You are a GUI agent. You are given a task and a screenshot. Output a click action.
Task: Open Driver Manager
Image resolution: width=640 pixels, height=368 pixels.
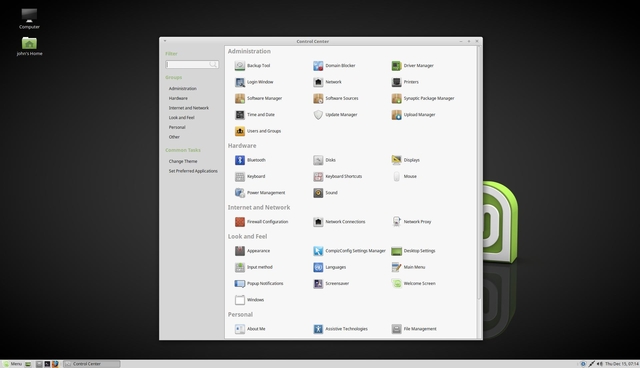(412, 66)
